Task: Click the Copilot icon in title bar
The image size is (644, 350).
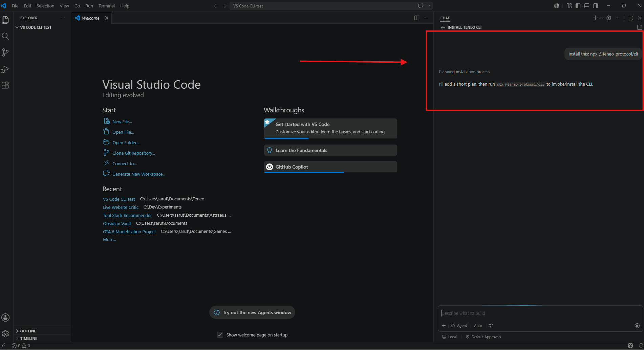Action: point(557,6)
